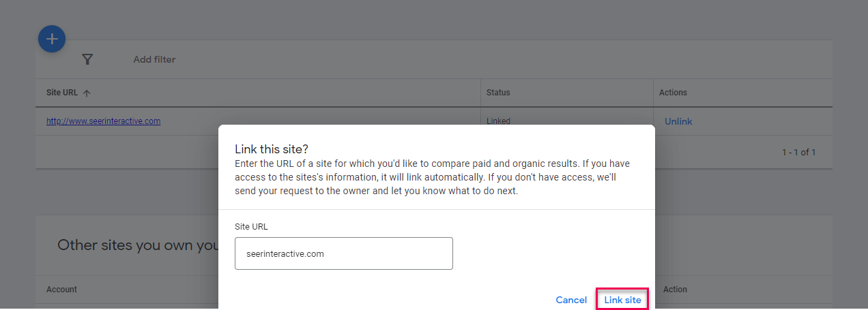This screenshot has width=868, height=310.
Task: Click the 1 - 1 of 1 pagination text
Action: point(798,152)
